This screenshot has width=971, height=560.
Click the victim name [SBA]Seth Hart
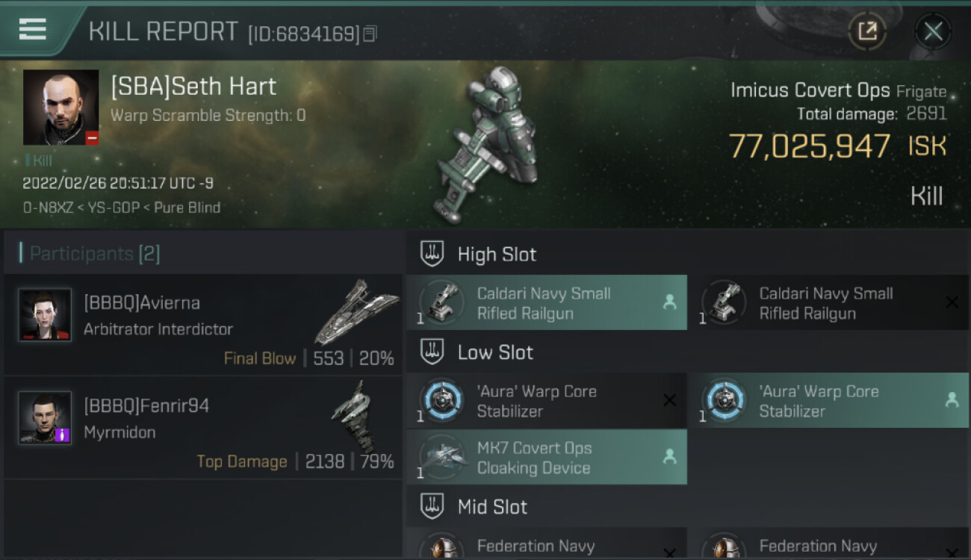193,86
